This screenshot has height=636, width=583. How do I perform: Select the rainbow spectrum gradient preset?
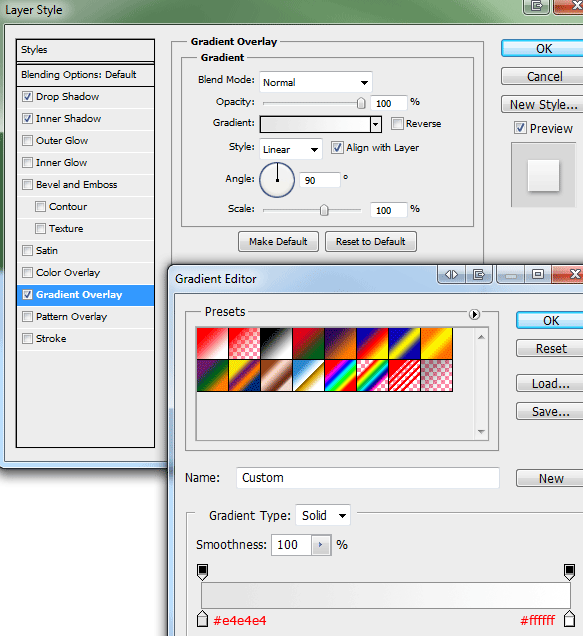coord(340,376)
